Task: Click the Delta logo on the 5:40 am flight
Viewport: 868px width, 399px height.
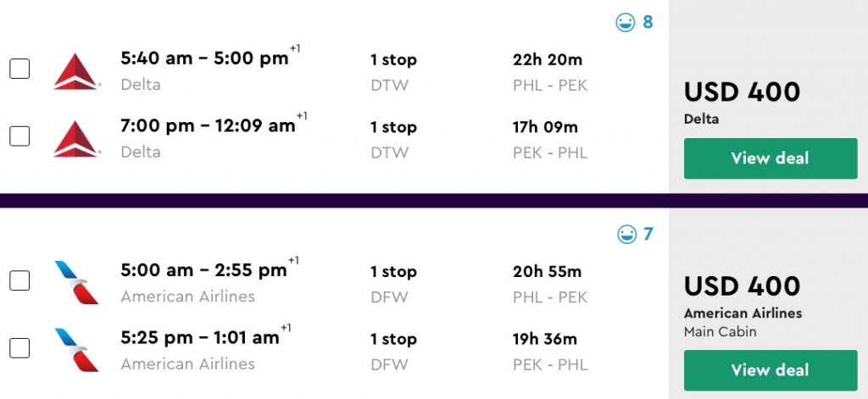Action: tap(76, 70)
